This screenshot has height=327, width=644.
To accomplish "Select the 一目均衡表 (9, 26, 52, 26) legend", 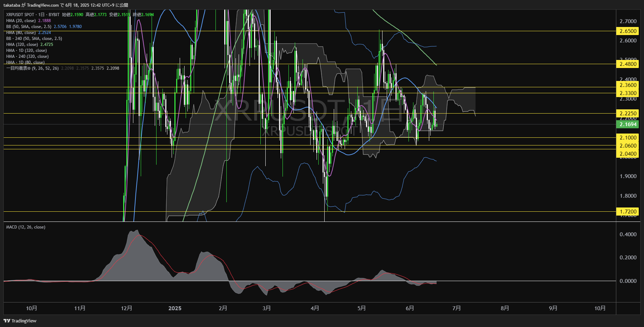I will (x=32, y=68).
